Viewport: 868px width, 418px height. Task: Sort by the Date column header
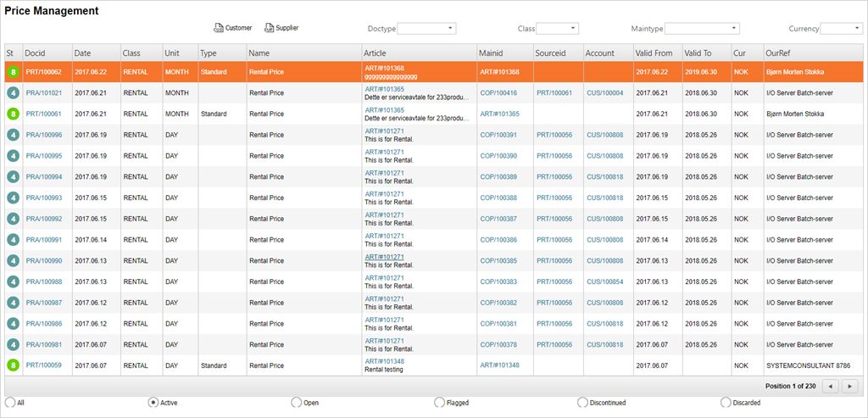[x=83, y=53]
